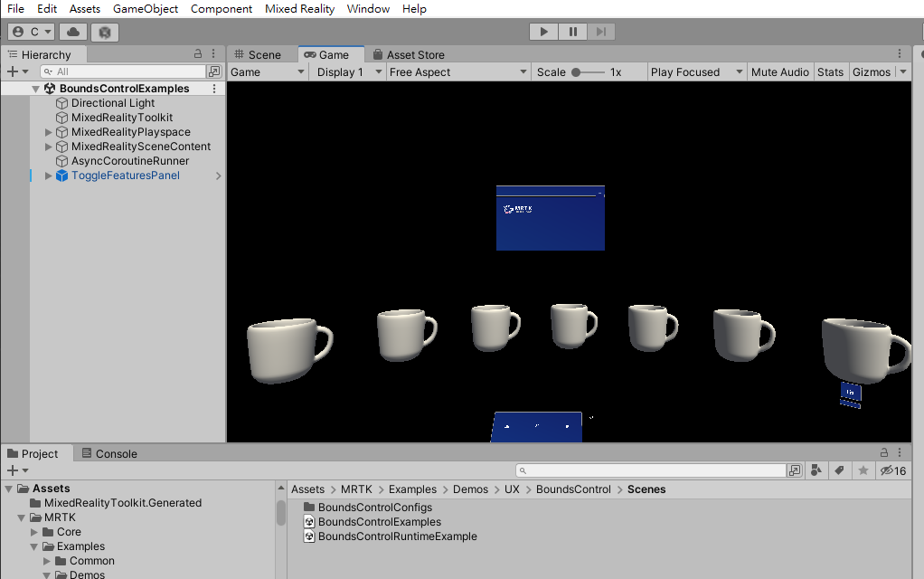
Task: Expand MixedRealitySceneContent in Hierarchy
Action: tap(48, 147)
